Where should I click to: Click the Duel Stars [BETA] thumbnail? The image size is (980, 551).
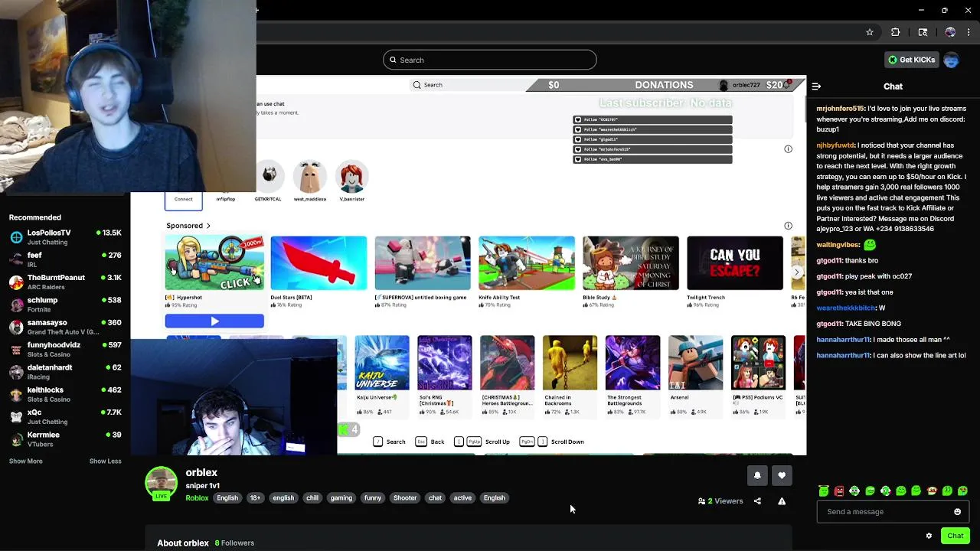tap(318, 263)
